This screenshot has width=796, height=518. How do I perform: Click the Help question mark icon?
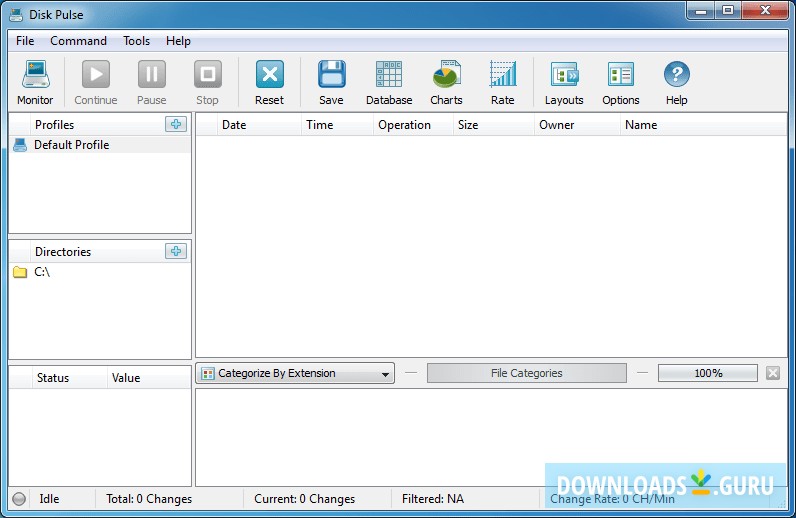677,76
